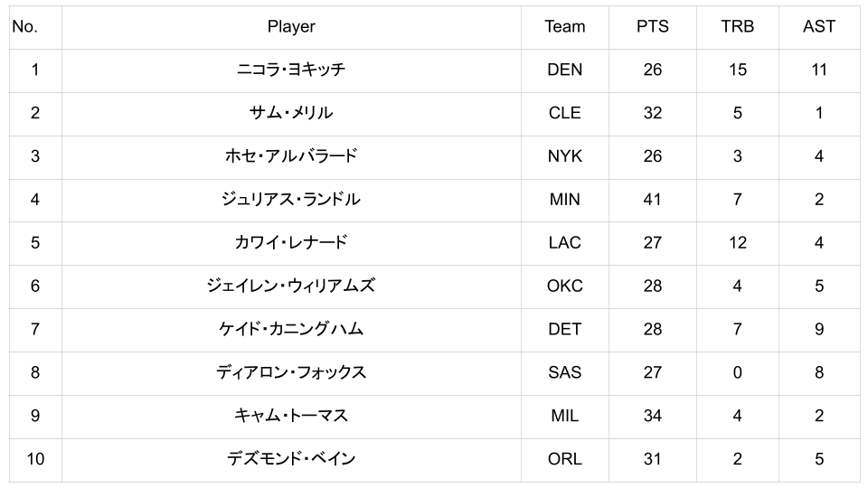
Task: Select the ORL team cell
Action: click(564, 459)
